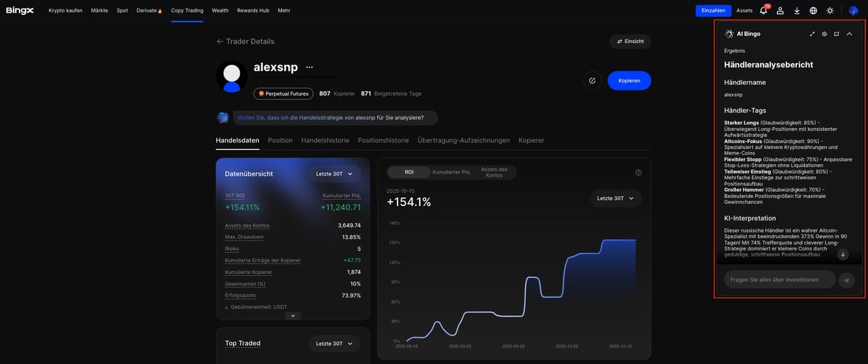The image size is (868, 364).
Task: Switch chart to Kumulierter PnL
Action: coord(452,172)
